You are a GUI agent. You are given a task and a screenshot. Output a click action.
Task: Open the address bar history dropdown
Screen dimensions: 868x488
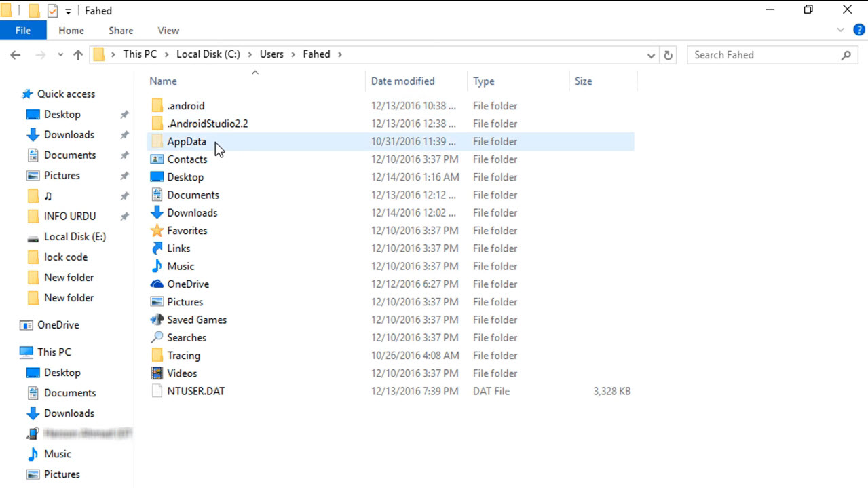(651, 56)
